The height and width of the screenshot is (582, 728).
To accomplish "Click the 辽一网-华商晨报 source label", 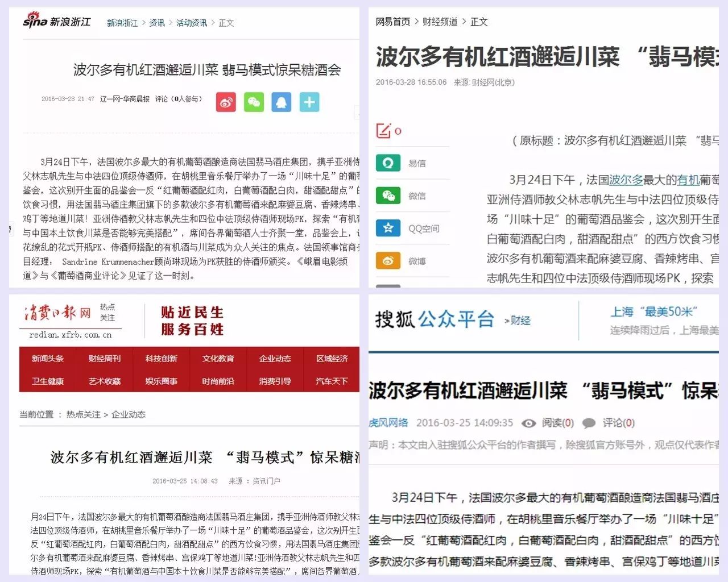I will click(125, 99).
